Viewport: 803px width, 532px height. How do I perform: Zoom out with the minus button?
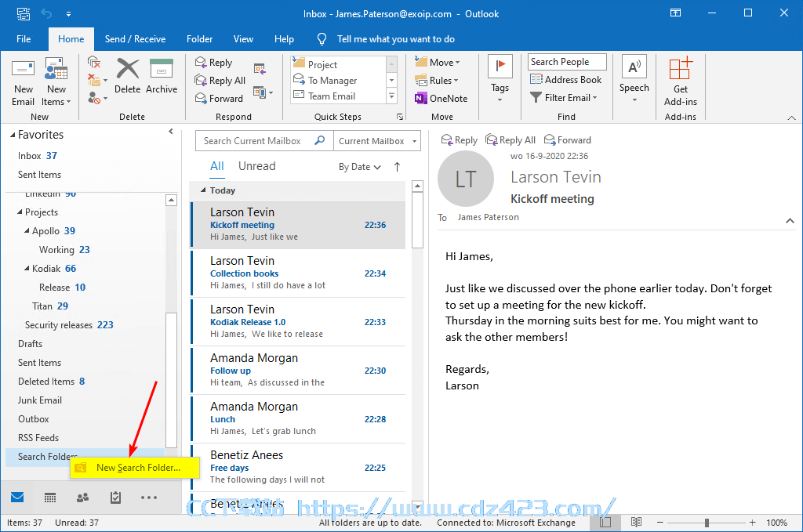(x=660, y=523)
